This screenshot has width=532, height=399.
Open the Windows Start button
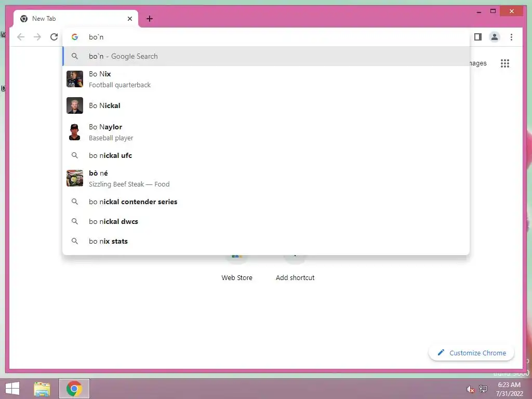[12, 389]
